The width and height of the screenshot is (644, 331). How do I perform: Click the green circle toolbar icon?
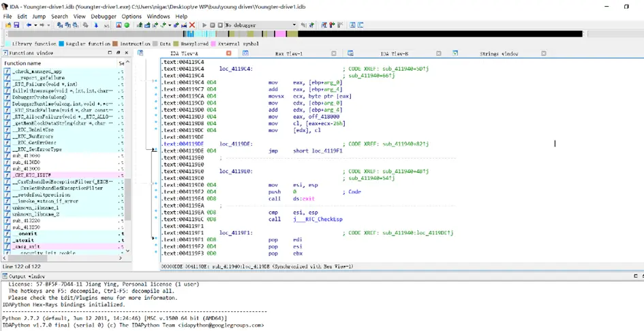[x=127, y=25]
